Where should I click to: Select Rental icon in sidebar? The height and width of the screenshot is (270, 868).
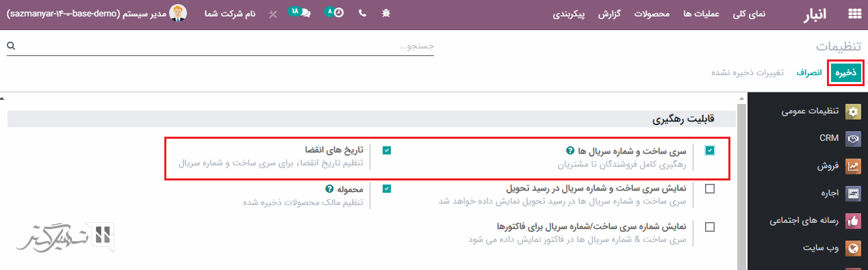[x=853, y=193]
